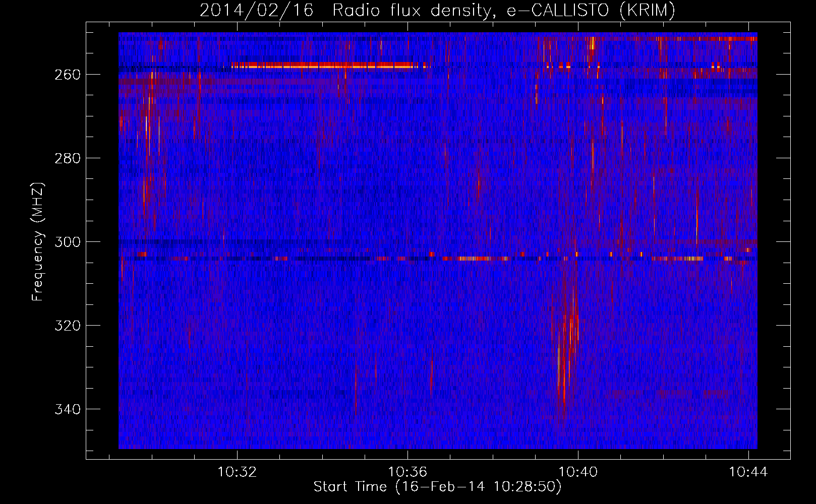
Task: Click the 'Start Time (16-Feb-14 10:28:50)' label
Action: (x=437, y=487)
